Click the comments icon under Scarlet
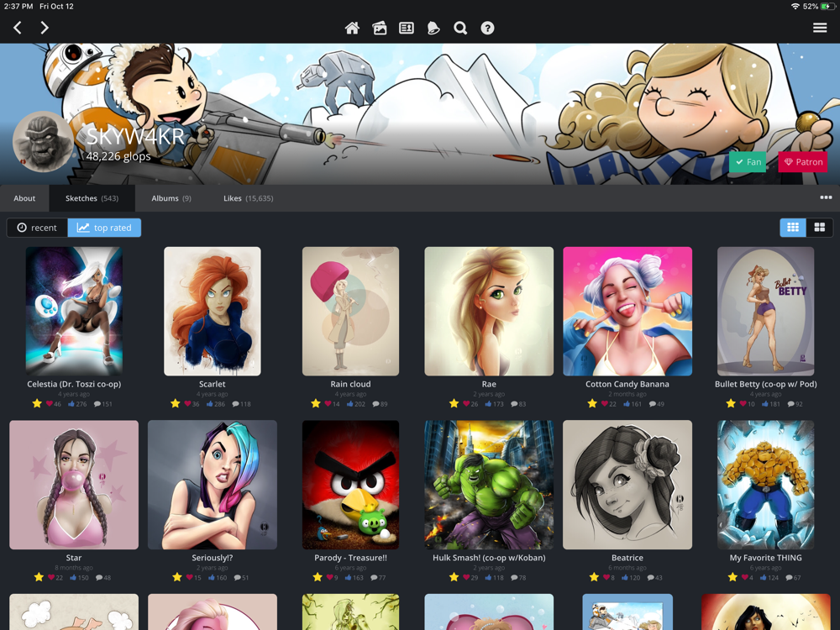Viewport: 840px width, 630px height. point(236,404)
